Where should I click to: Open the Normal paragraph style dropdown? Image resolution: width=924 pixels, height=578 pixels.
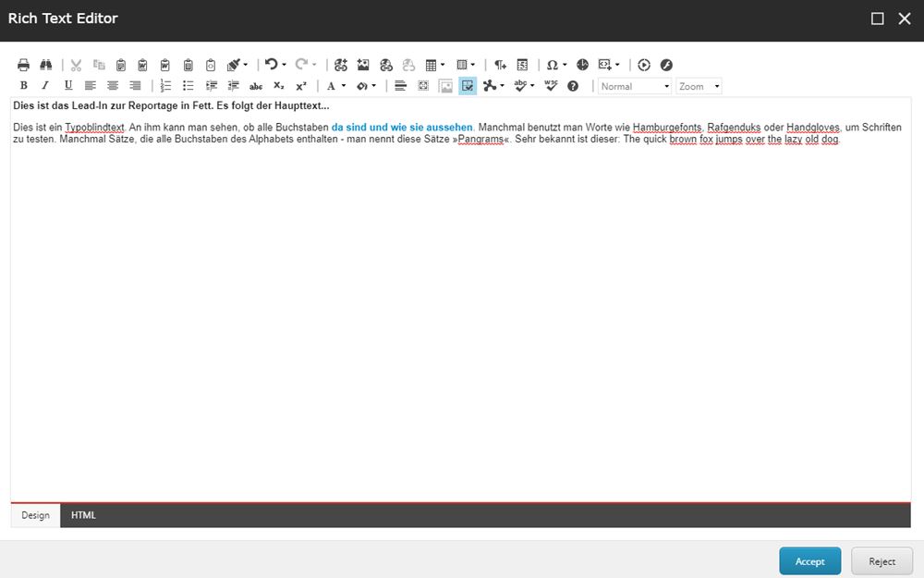pyautogui.click(x=635, y=86)
